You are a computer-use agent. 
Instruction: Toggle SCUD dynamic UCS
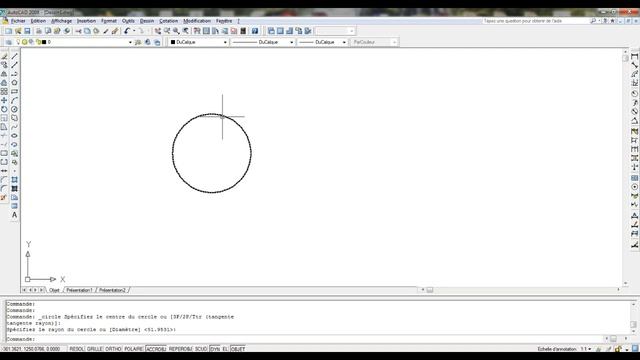201,349
